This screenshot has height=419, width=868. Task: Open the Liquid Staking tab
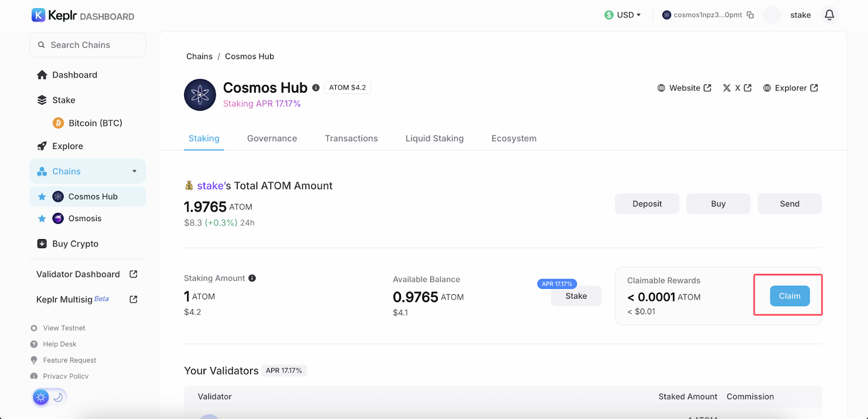(x=434, y=139)
